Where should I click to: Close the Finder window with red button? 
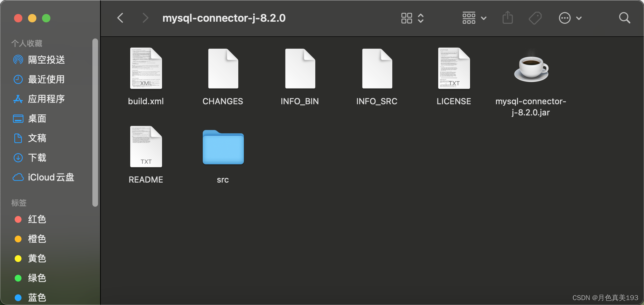click(18, 18)
